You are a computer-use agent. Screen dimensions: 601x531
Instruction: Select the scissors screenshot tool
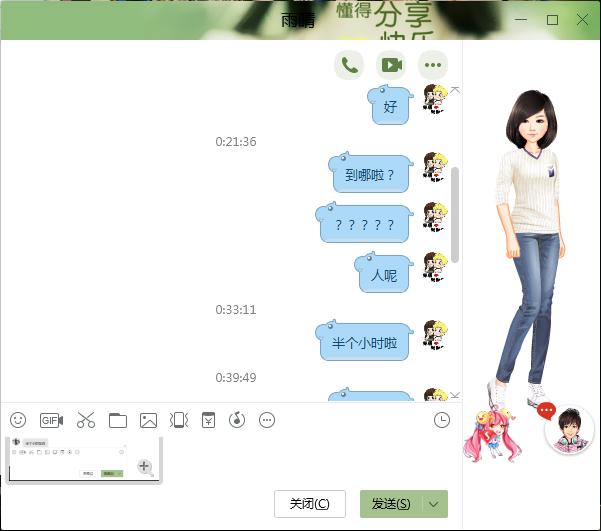(x=86, y=420)
